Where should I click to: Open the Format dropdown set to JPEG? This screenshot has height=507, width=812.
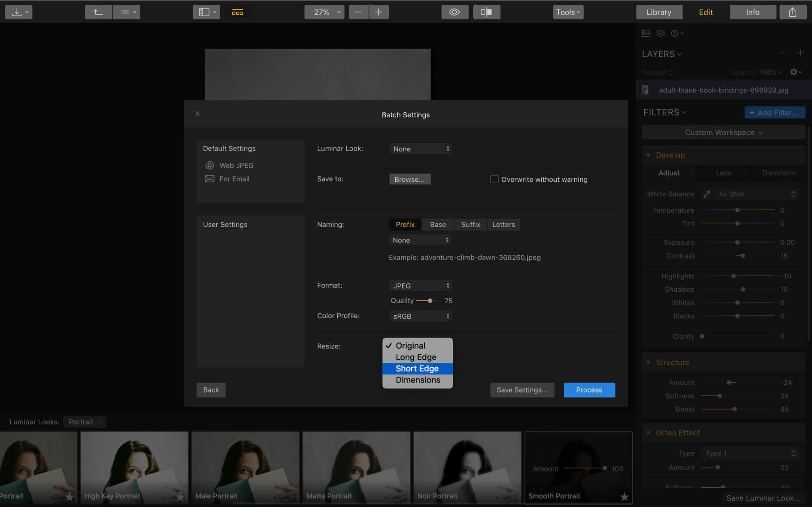(x=420, y=285)
